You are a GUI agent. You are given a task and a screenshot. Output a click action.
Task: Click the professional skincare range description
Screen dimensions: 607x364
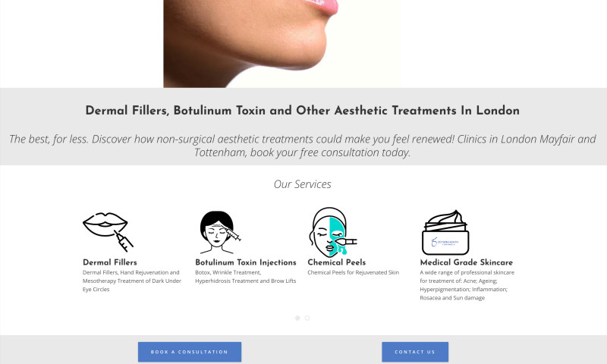(467, 285)
